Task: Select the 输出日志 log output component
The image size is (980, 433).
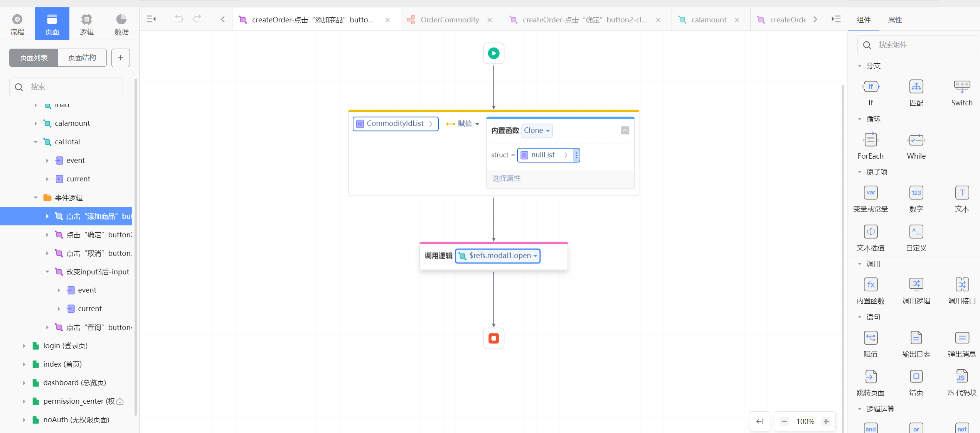Action: (x=916, y=344)
